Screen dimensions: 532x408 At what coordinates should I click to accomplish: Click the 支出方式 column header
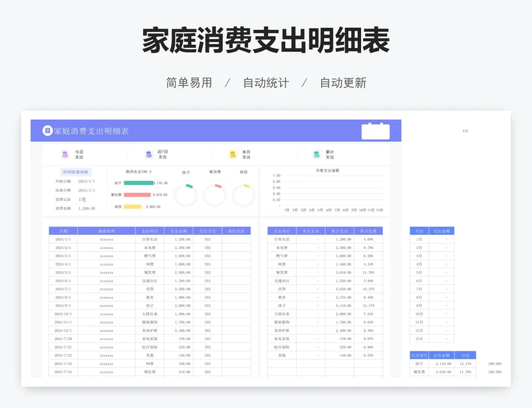point(207,231)
